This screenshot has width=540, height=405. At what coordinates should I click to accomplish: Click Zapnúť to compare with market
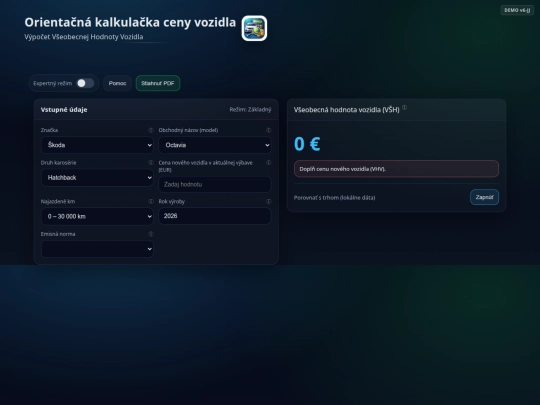pyautogui.click(x=484, y=197)
